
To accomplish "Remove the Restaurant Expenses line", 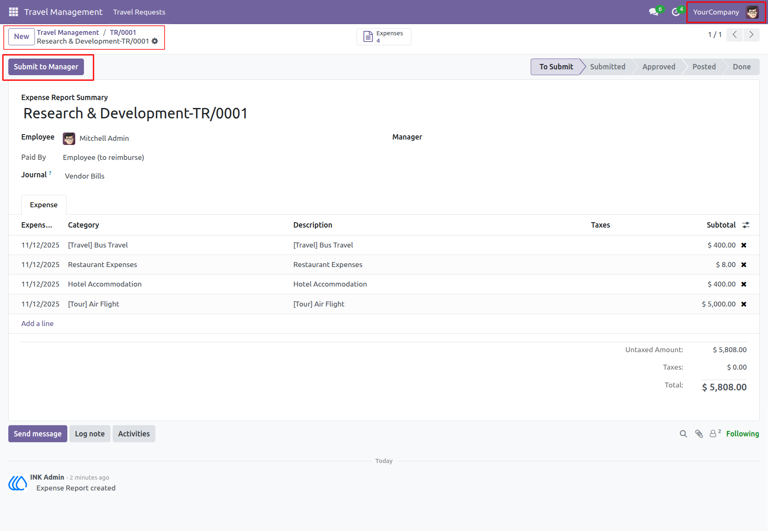I will click(744, 265).
